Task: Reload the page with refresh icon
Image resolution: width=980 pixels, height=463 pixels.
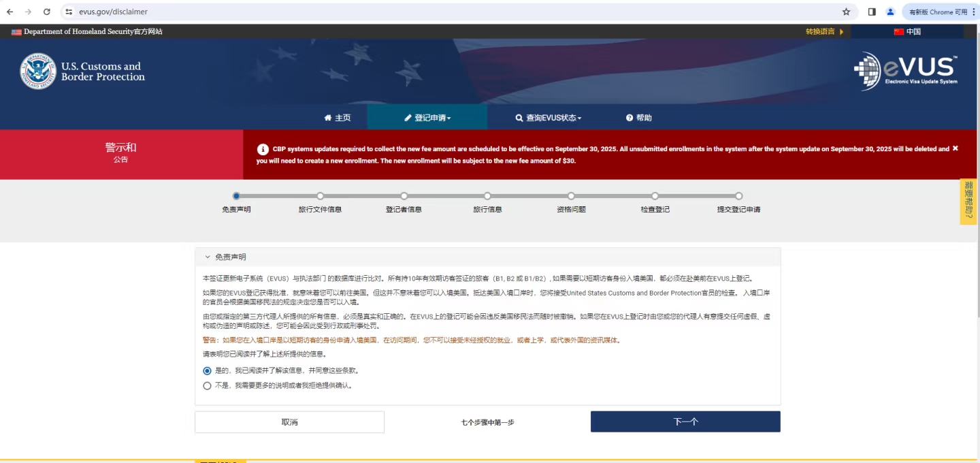Action: pyautogui.click(x=46, y=12)
